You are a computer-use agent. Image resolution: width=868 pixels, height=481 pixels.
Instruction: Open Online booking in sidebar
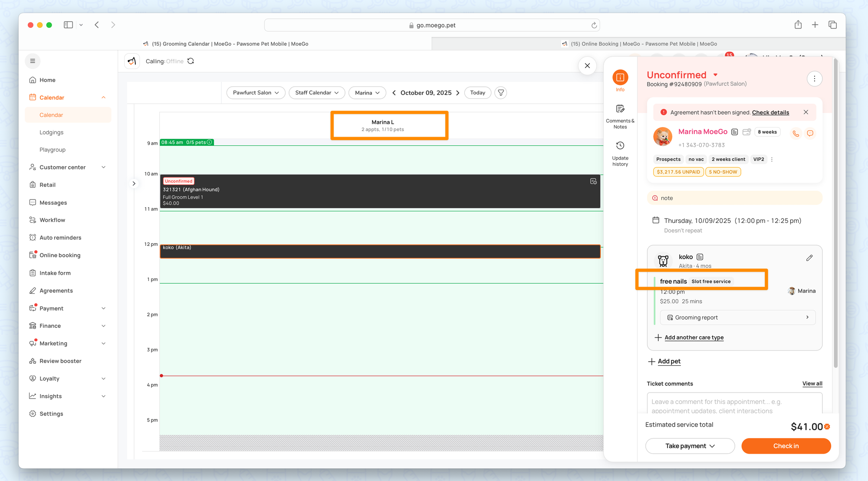(x=60, y=255)
